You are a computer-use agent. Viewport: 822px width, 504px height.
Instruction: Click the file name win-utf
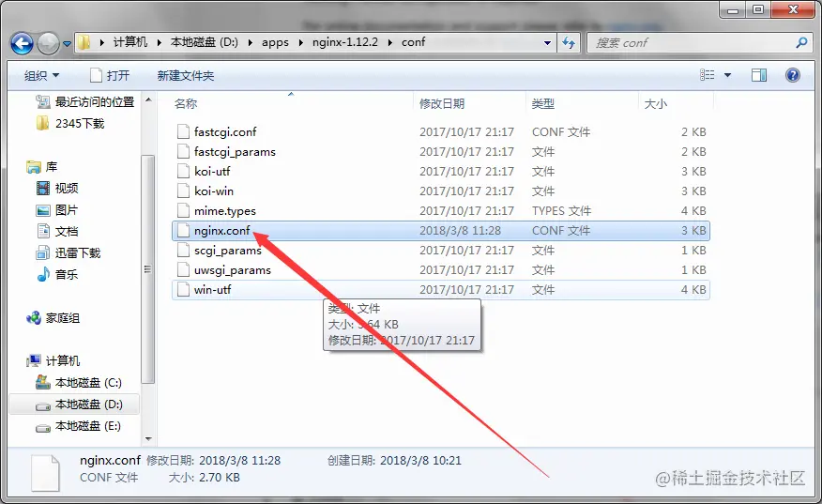point(212,289)
